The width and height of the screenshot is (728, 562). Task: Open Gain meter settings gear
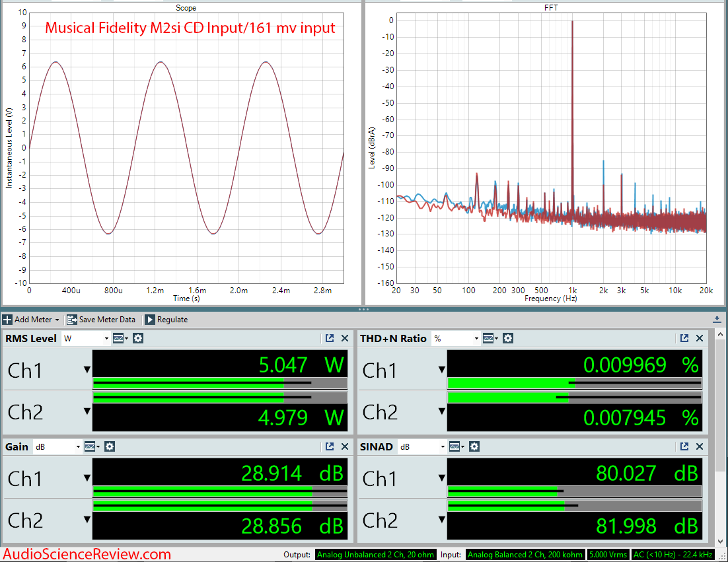point(110,446)
